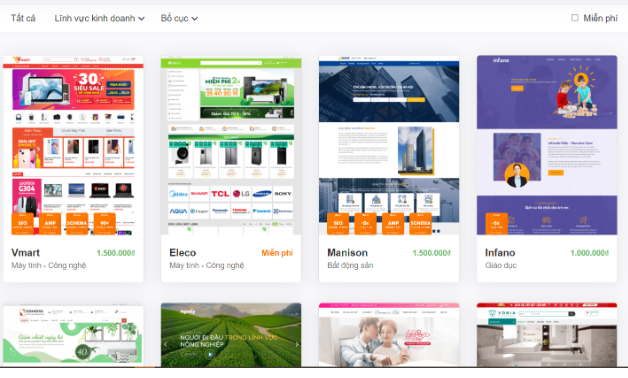The image size is (628, 378).
Task: Click the 90+ badge on Vmart card
Action: click(105, 223)
